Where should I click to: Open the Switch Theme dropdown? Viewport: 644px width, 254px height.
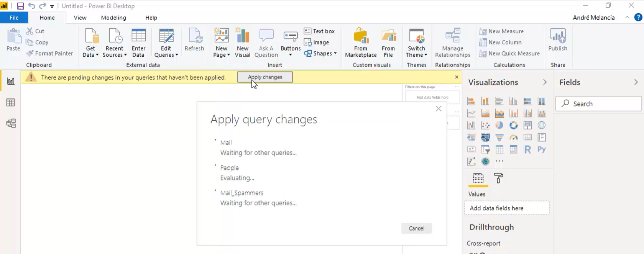(416, 43)
